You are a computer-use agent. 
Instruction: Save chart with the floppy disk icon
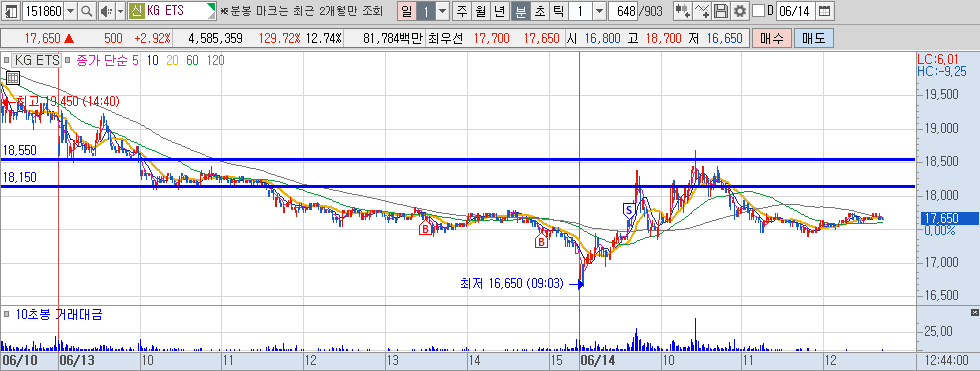(721, 11)
